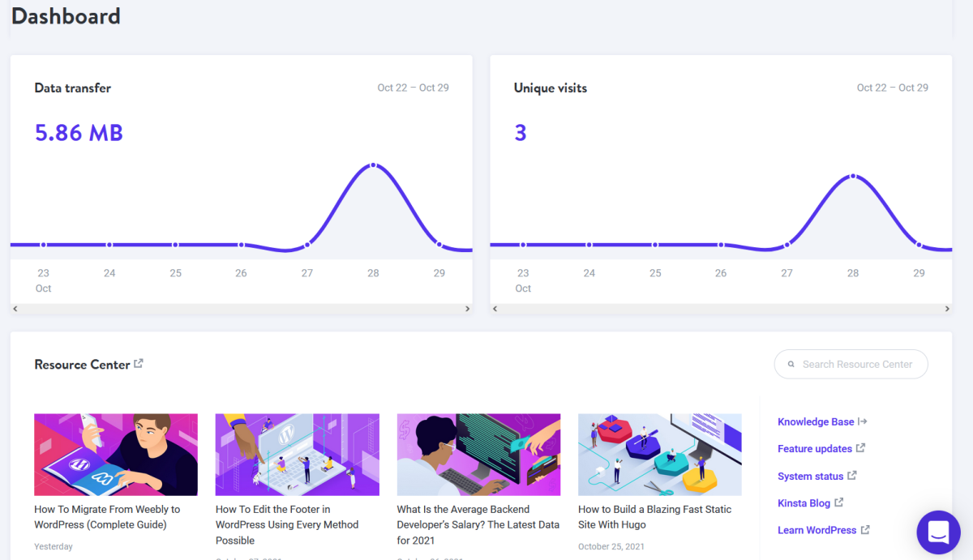Screen dimensions: 973x560
Task: Focus the Search Resource Center field
Action: (858, 365)
